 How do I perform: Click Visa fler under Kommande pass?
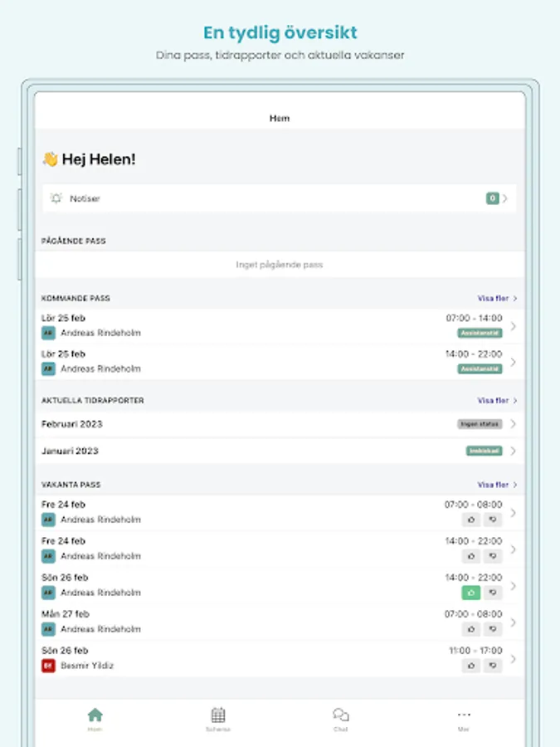point(496,298)
